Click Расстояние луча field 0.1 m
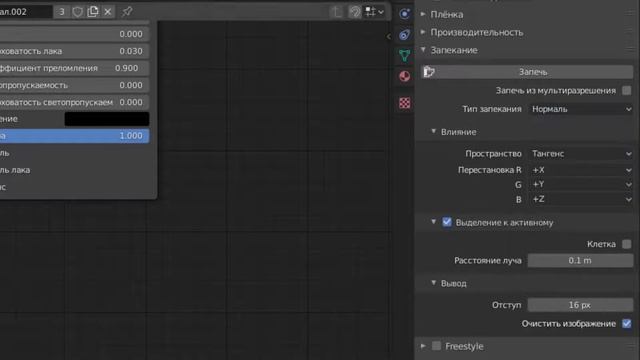Screen dimensions: 640x360 580,260
